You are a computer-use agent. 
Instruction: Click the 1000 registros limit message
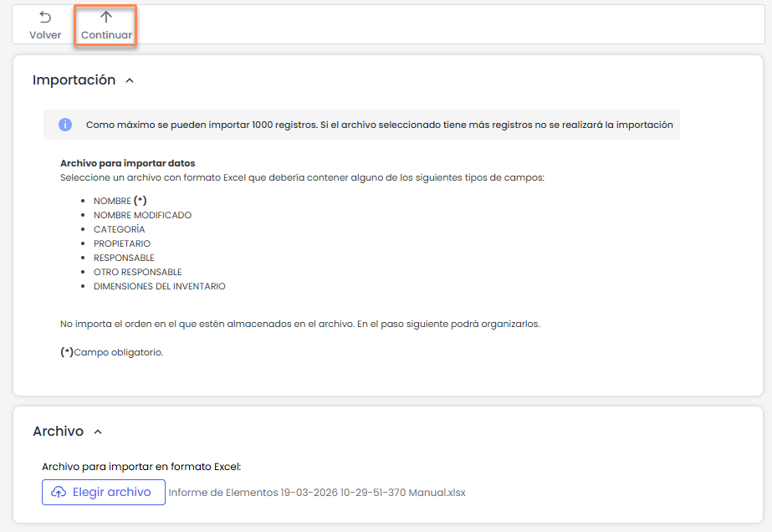coord(379,125)
